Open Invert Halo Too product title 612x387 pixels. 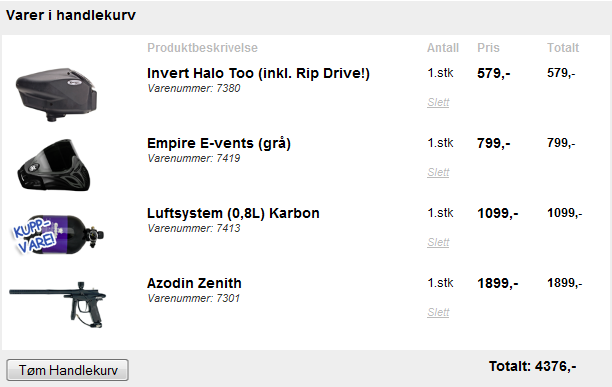click(x=258, y=73)
